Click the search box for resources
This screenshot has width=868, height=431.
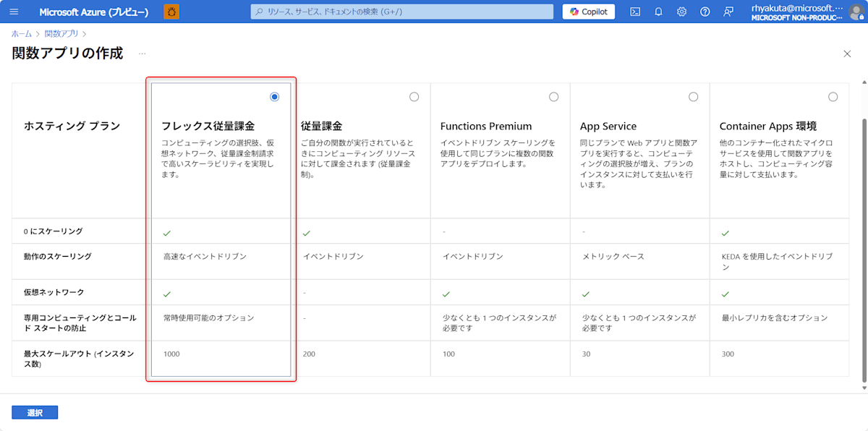402,12
